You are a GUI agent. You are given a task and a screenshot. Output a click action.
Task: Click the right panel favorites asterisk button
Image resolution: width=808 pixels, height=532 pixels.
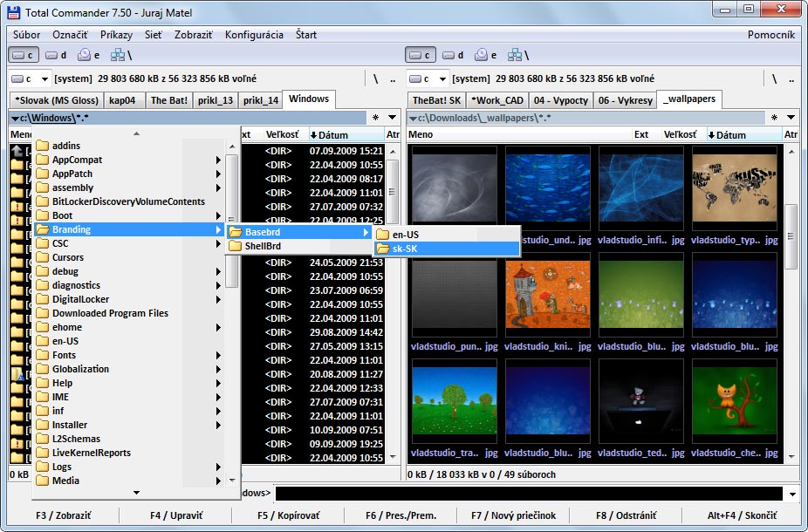[x=774, y=118]
